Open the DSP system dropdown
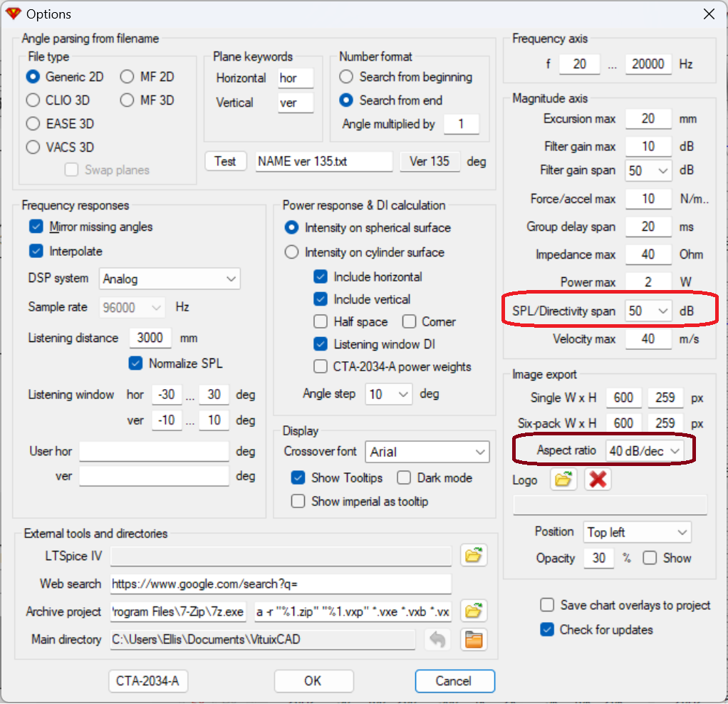728x704 pixels. tap(170, 279)
